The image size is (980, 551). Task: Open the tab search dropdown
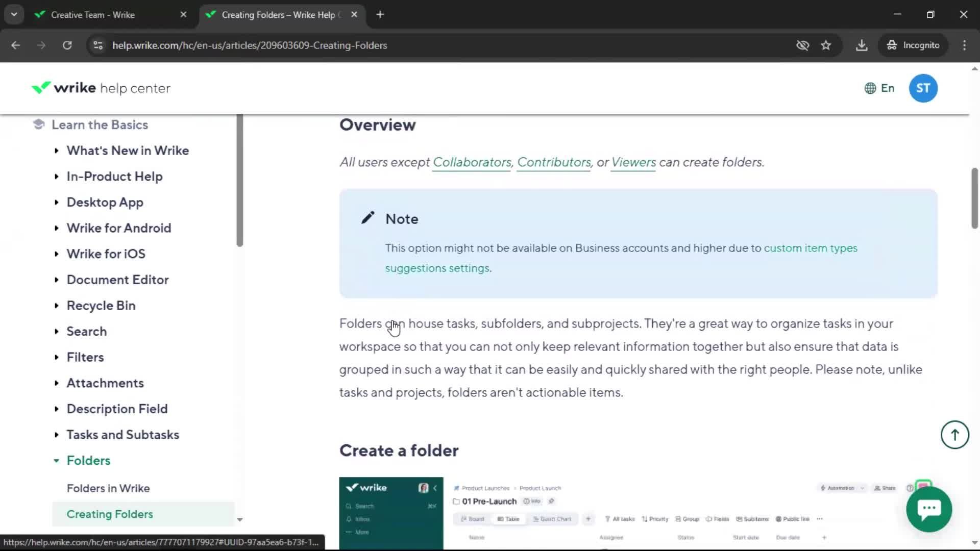[14, 15]
